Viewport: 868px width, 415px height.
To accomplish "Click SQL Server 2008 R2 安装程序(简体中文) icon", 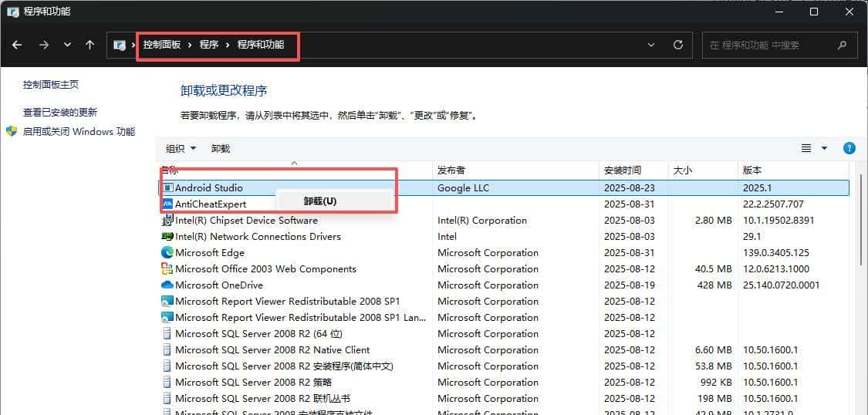I will point(167,366).
